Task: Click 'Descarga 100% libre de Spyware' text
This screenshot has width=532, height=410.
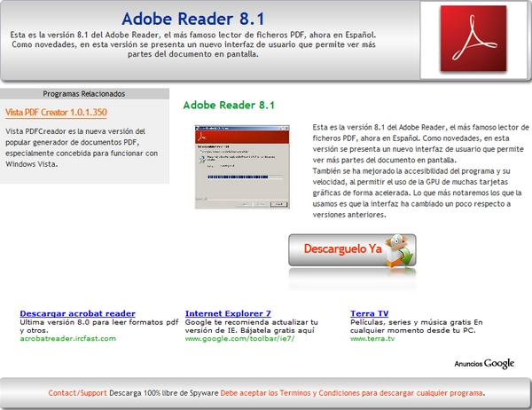Action: [x=163, y=393]
